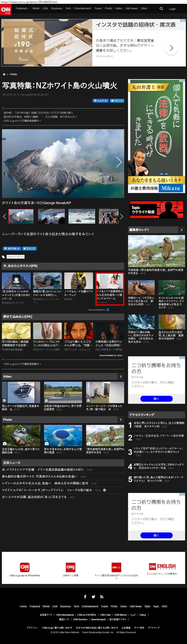
Task: Click Login in the header
Action: [172, 9]
